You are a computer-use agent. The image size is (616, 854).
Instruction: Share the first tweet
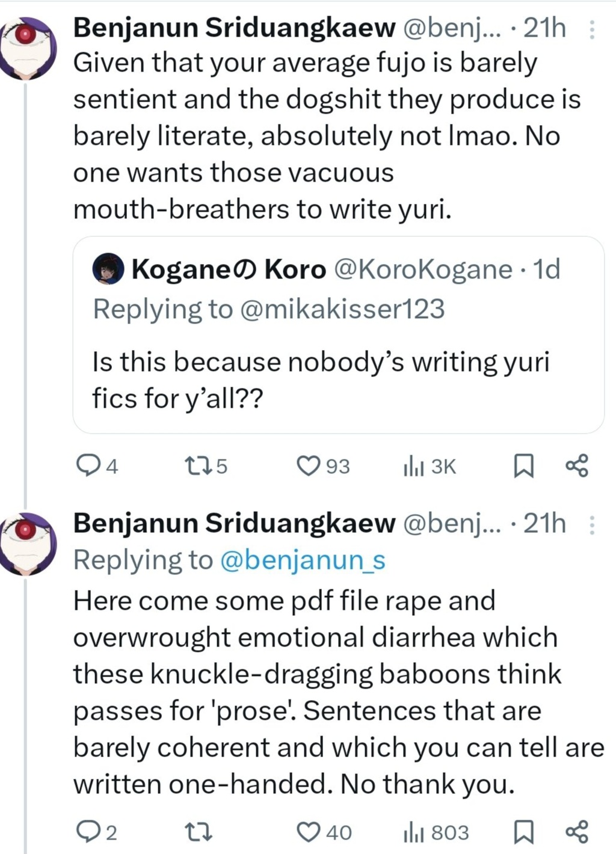pos(577,466)
